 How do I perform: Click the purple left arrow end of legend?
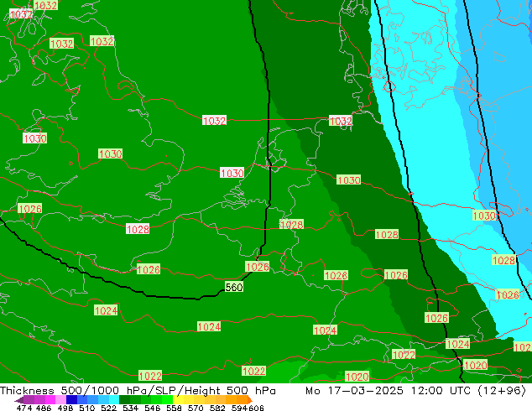tap(19, 400)
